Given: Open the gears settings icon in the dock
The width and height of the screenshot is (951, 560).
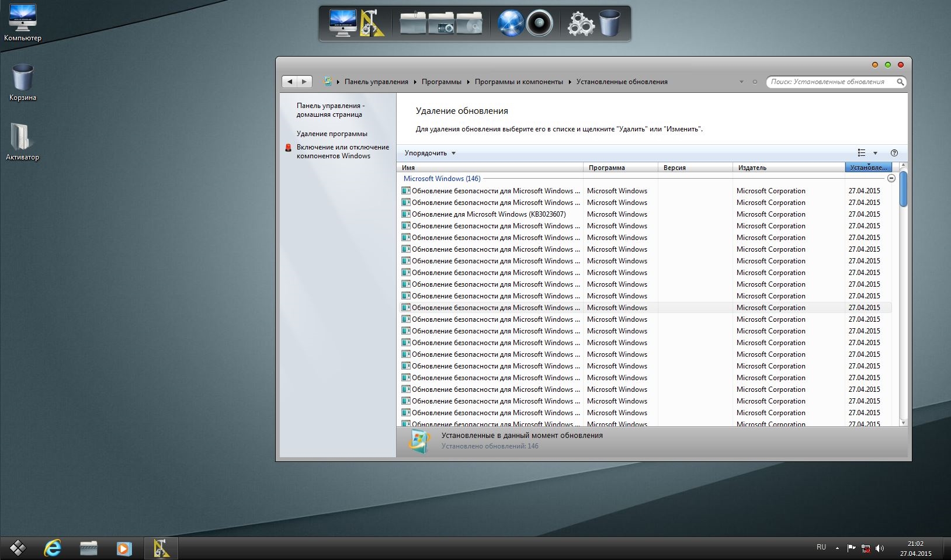Looking at the screenshot, I should tap(581, 24).
